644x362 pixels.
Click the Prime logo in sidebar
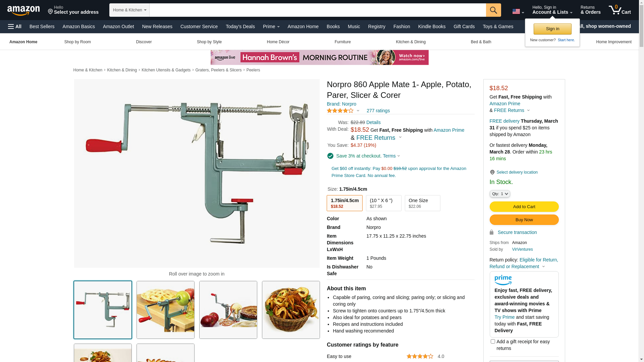[503, 280]
